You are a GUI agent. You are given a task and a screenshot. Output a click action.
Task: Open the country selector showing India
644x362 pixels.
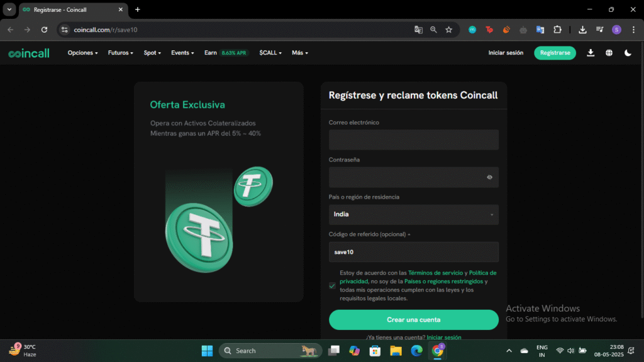414,214
